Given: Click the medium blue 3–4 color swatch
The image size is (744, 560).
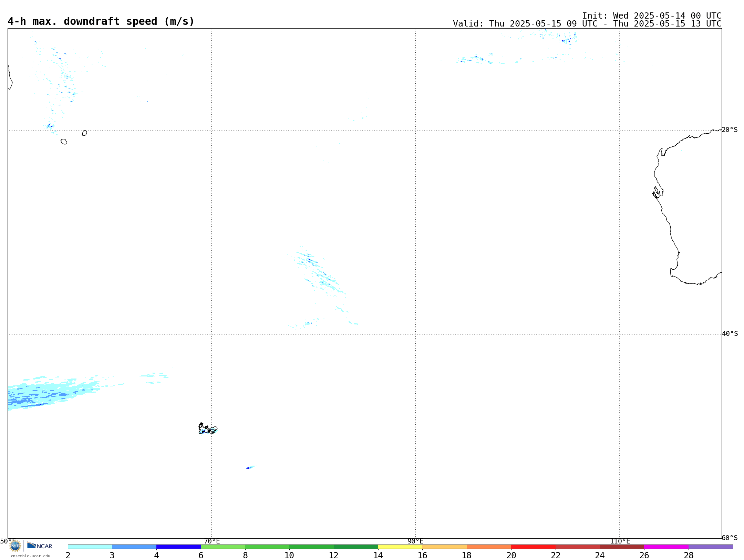Looking at the screenshot, I should [x=134, y=547].
